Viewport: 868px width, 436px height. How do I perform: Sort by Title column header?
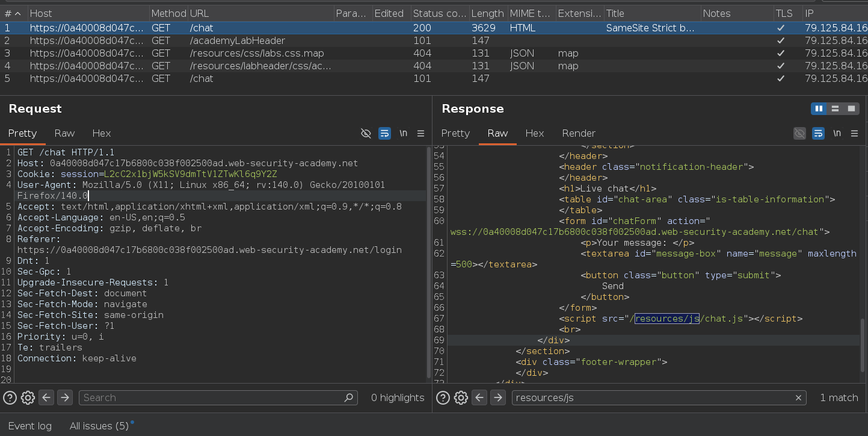[x=652, y=13]
